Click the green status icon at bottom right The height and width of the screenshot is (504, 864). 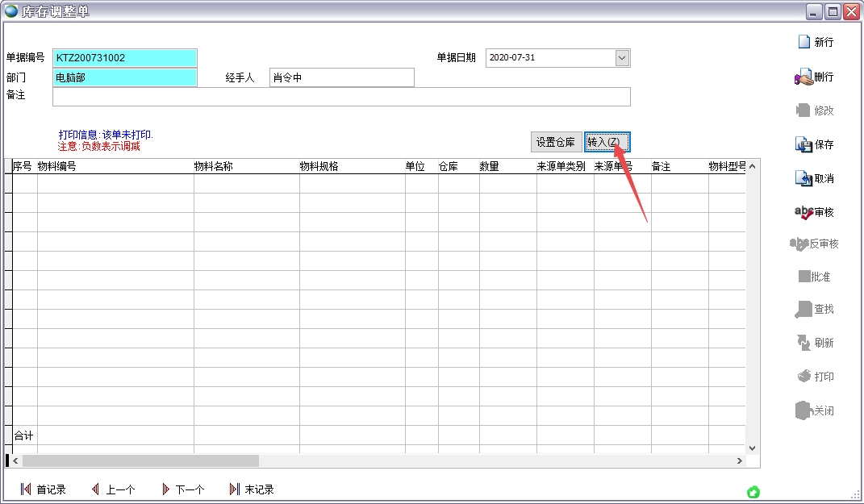click(x=753, y=491)
